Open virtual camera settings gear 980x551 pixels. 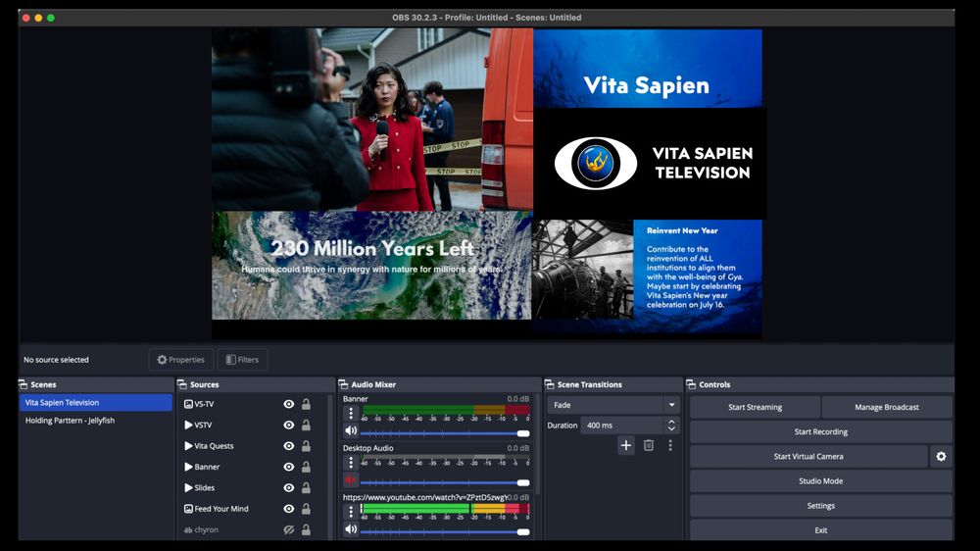tap(941, 457)
